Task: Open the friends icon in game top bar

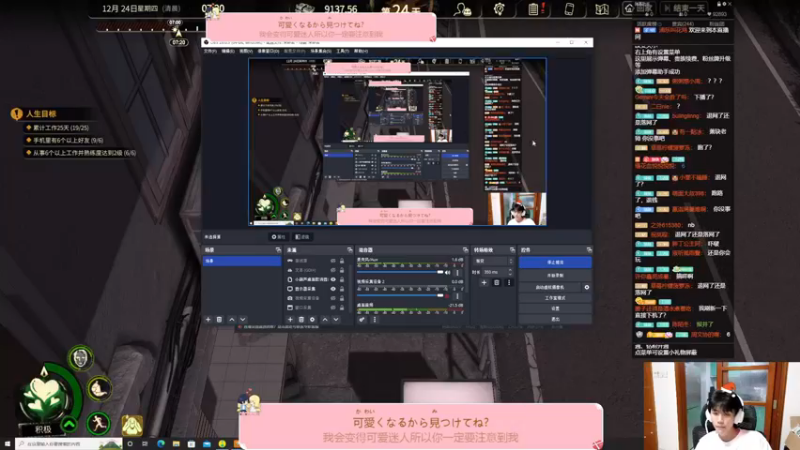Action: (463, 9)
